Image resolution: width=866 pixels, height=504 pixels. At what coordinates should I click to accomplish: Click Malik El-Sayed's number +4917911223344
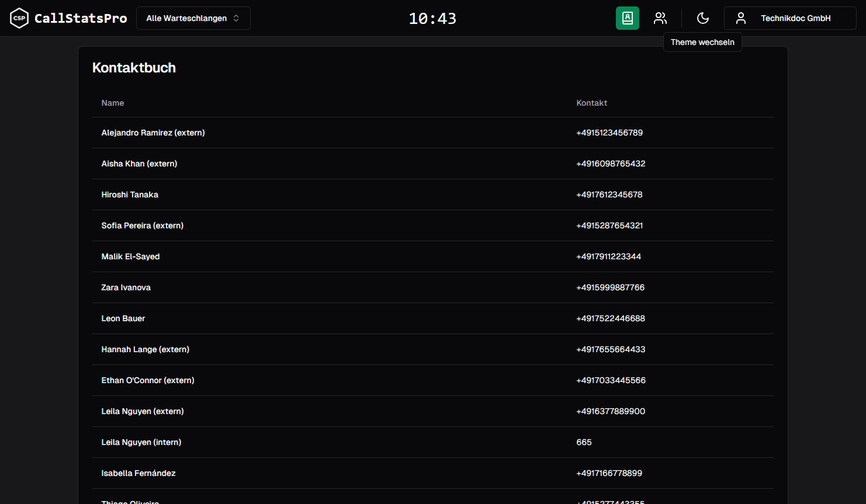tap(608, 256)
